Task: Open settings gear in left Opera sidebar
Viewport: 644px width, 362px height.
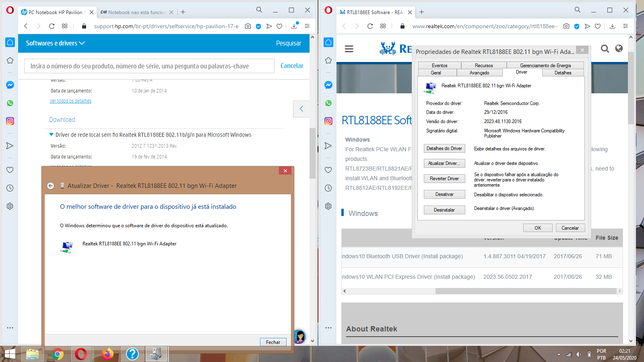Action: pyautogui.click(x=10, y=206)
